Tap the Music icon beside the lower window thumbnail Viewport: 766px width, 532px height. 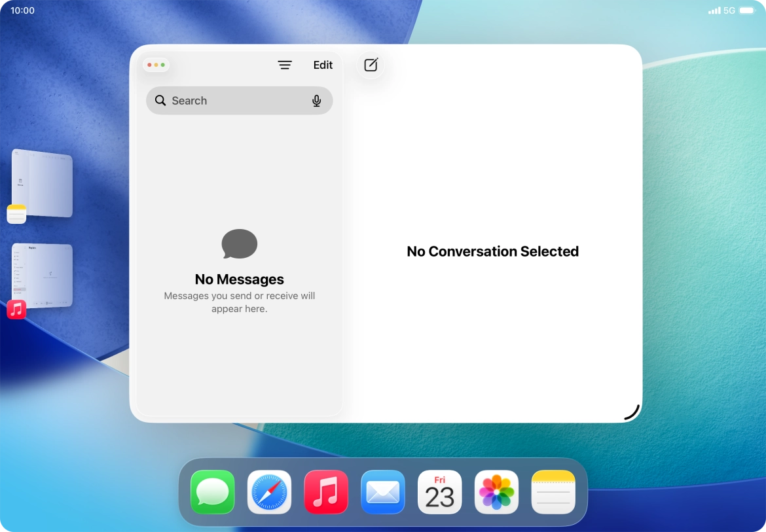pos(16,309)
